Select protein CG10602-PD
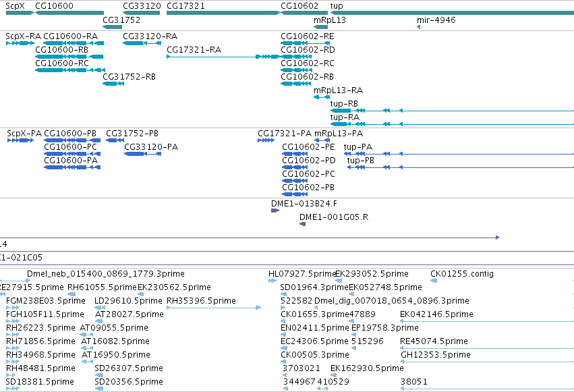574x392 pixels. 295,167
